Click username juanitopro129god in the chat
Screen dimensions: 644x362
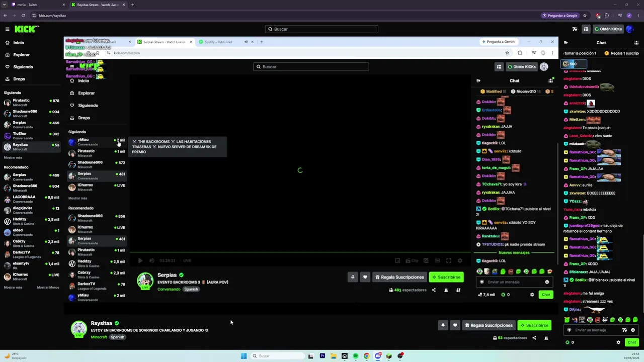coord(585,226)
